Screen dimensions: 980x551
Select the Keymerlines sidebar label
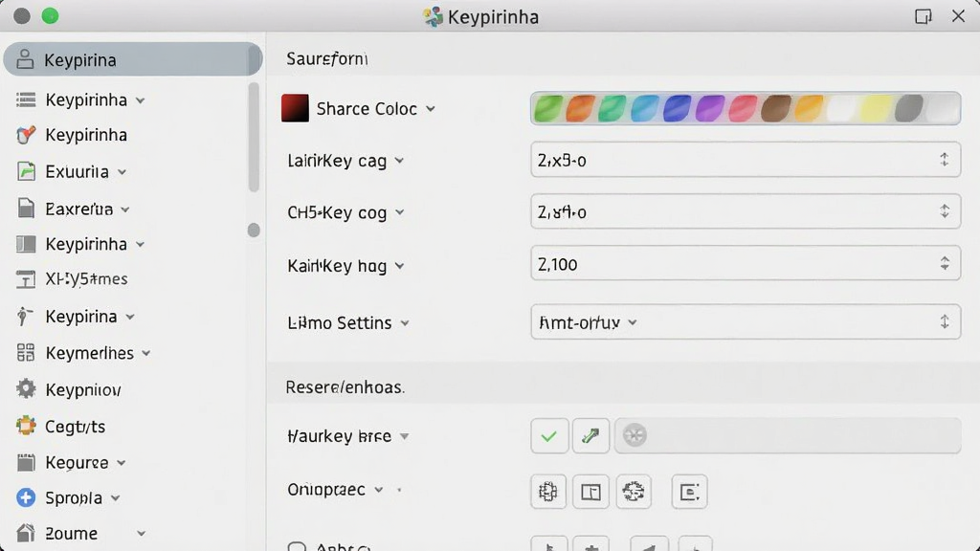pyautogui.click(x=89, y=353)
